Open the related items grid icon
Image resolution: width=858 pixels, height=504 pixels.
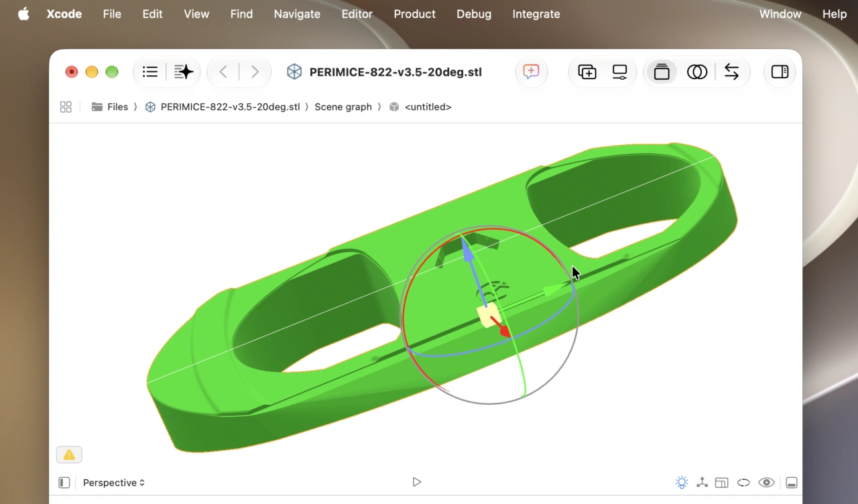[66, 107]
